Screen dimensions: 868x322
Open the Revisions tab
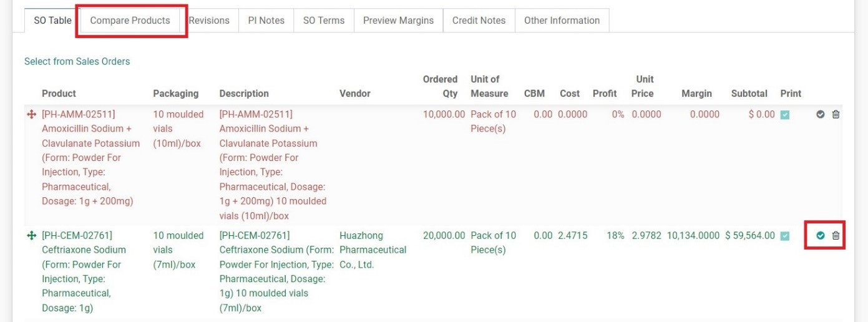tap(209, 21)
